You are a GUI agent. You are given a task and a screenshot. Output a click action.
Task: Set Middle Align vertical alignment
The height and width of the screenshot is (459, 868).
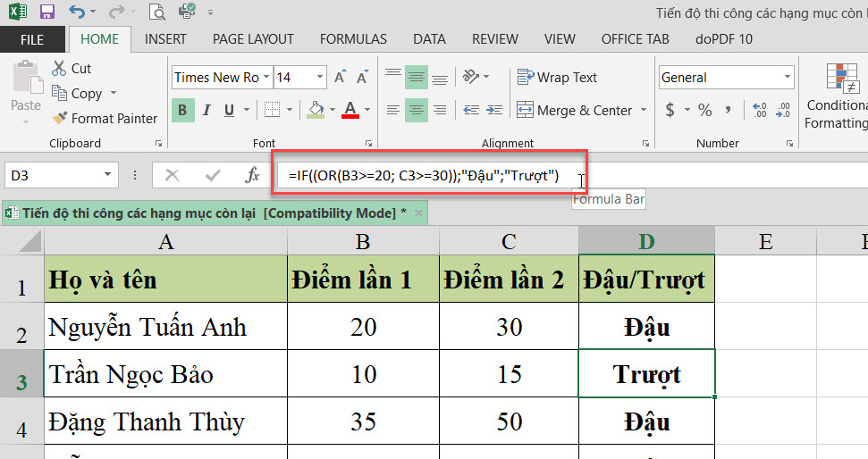pyautogui.click(x=417, y=77)
